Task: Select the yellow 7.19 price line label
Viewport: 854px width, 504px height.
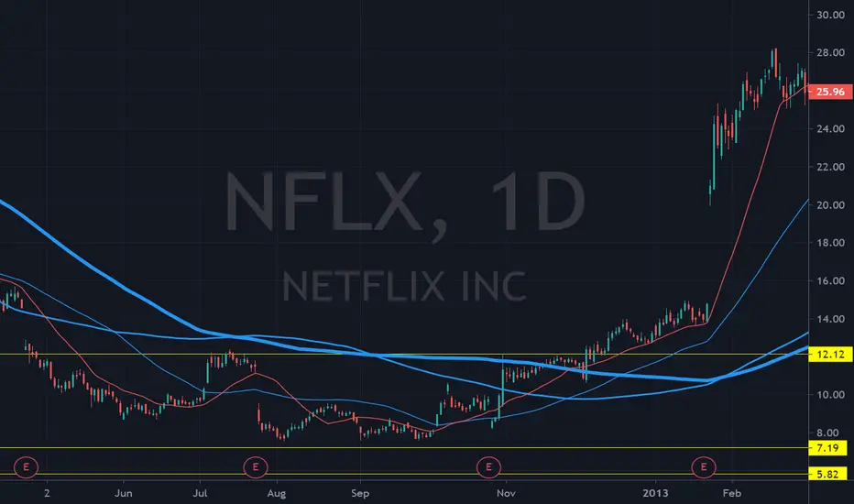Action: click(x=827, y=448)
